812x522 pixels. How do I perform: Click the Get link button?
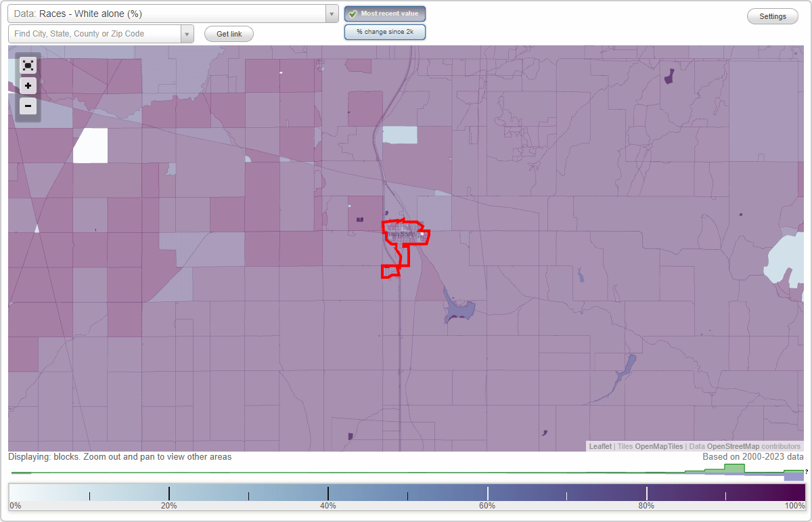[x=228, y=34]
